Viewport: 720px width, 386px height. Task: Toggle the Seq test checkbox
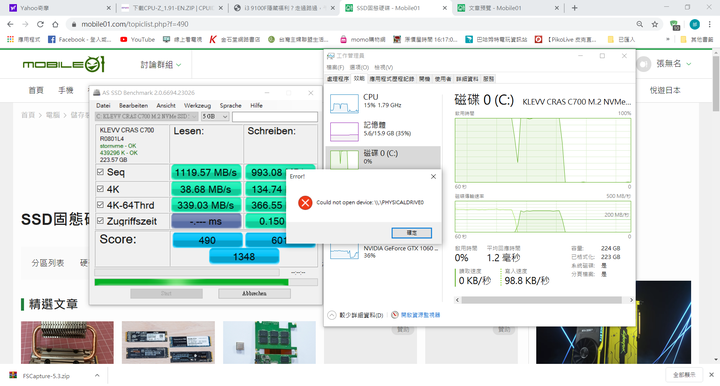tap(100, 172)
